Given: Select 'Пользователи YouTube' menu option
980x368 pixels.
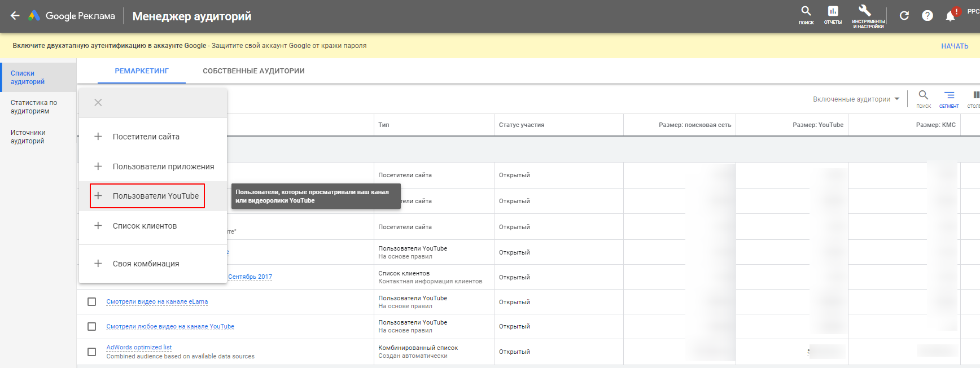Looking at the screenshot, I should (155, 196).
